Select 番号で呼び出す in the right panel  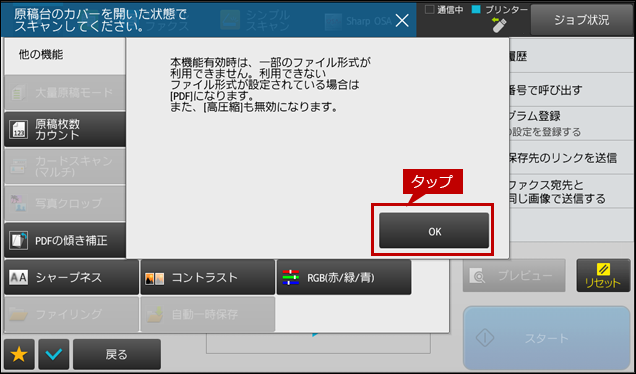pyautogui.click(x=571, y=90)
